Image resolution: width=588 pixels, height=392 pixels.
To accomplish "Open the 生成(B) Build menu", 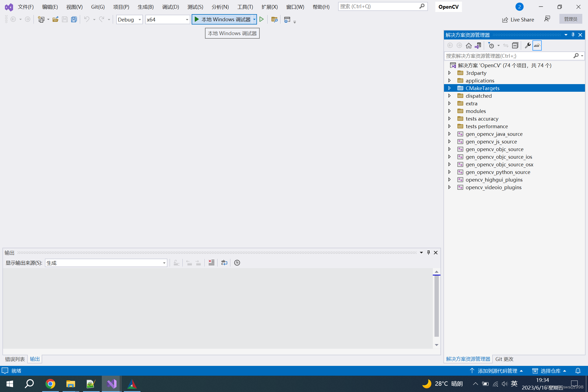I will [x=145, y=7].
